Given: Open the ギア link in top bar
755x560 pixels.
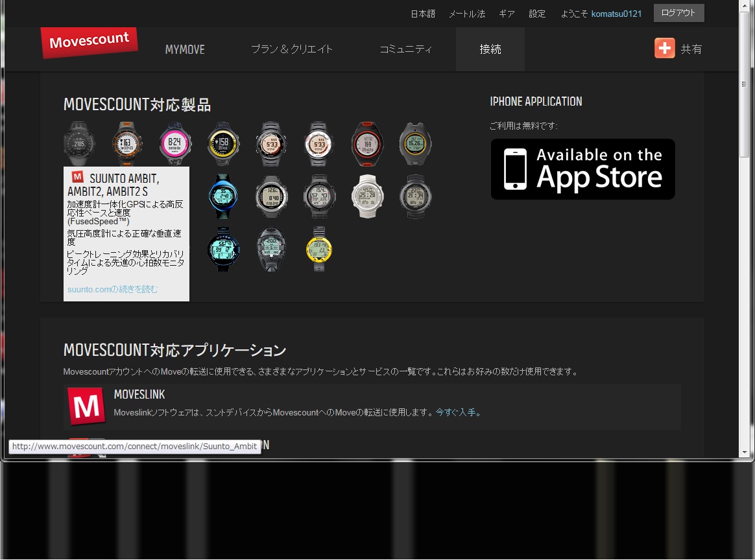Looking at the screenshot, I should (507, 14).
